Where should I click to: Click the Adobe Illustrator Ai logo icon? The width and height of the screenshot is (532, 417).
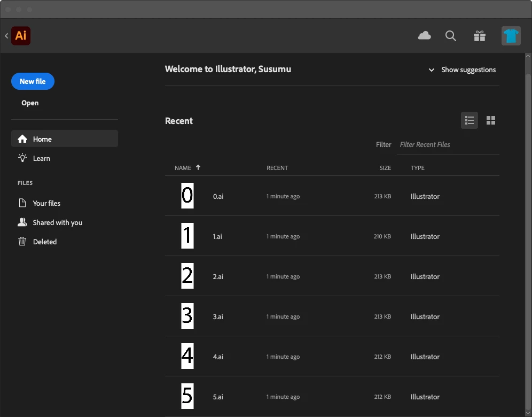(x=21, y=36)
